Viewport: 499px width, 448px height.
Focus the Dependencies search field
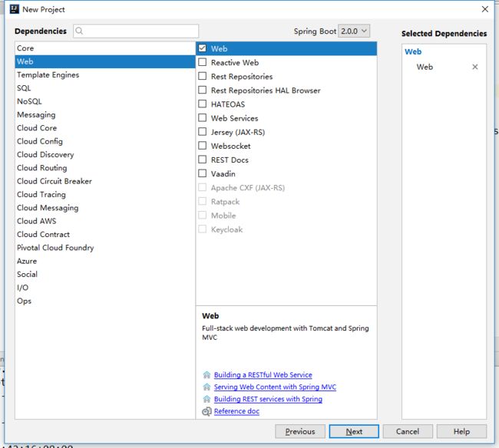[x=136, y=31]
